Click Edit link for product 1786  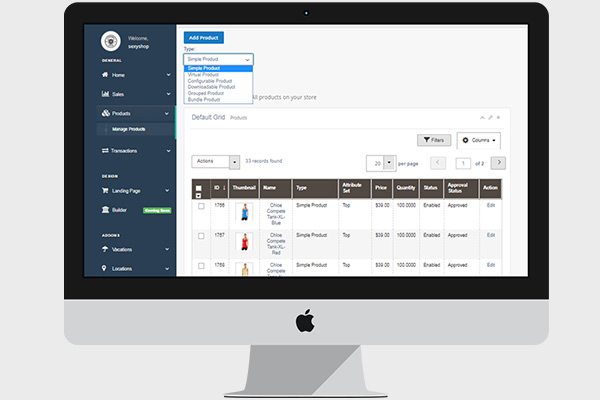490,205
